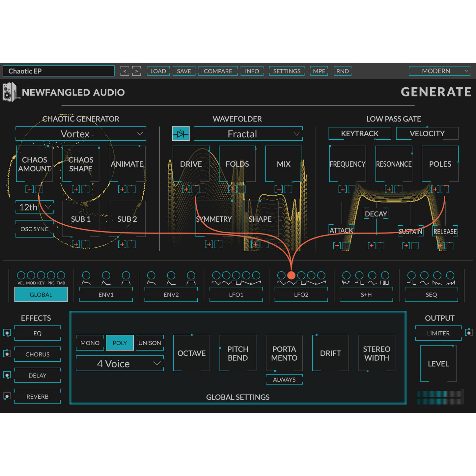The width and height of the screenshot is (476, 476).
Task: Click the wavefolder diode bypass icon
Action: [x=181, y=134]
